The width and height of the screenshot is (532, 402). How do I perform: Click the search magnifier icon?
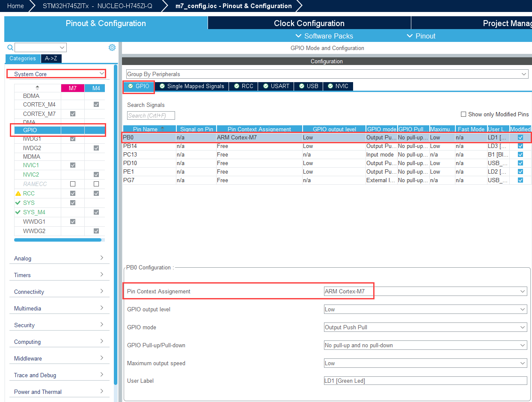point(10,47)
